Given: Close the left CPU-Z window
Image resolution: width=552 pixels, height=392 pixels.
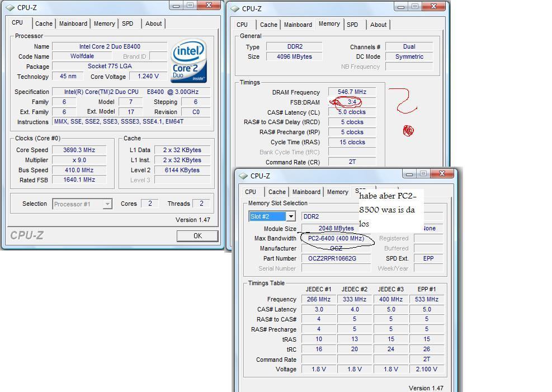Looking at the screenshot, I should pyautogui.click(x=209, y=5).
